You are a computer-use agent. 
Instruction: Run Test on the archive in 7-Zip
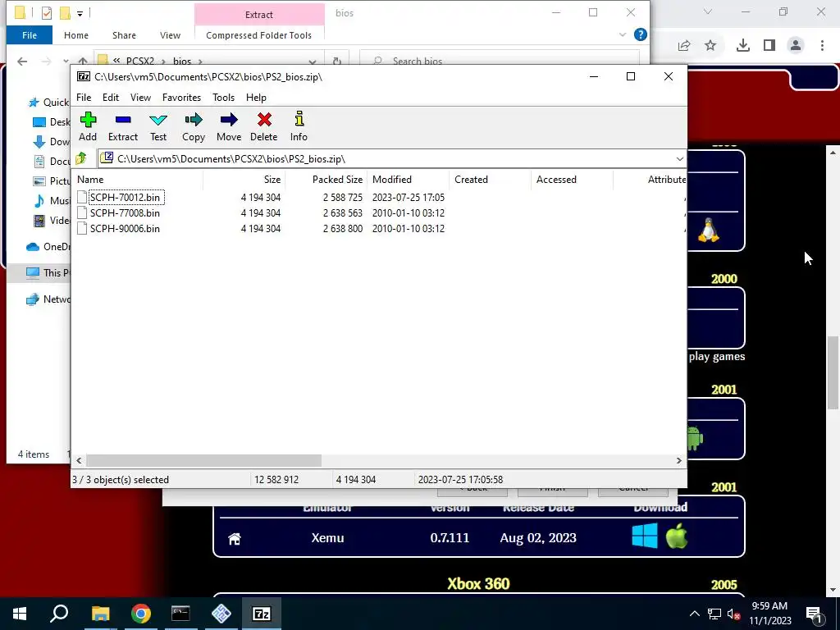tap(158, 127)
